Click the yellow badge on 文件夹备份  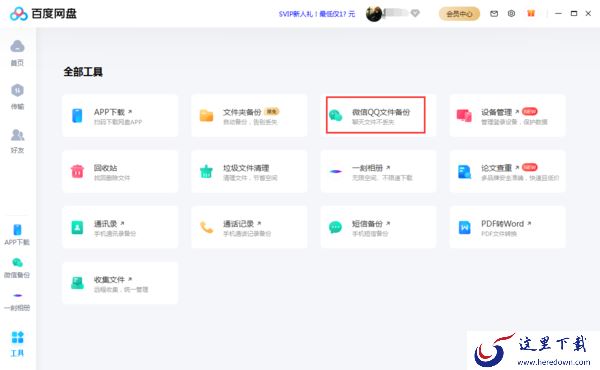point(272,111)
